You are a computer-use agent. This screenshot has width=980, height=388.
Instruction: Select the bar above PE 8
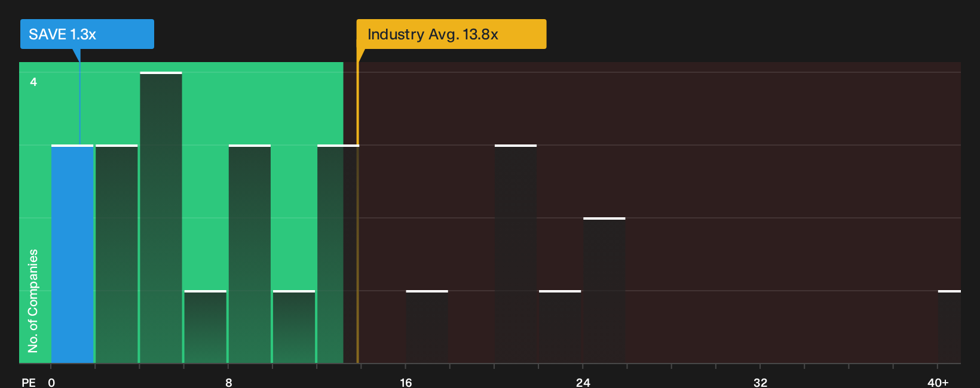(x=250, y=254)
